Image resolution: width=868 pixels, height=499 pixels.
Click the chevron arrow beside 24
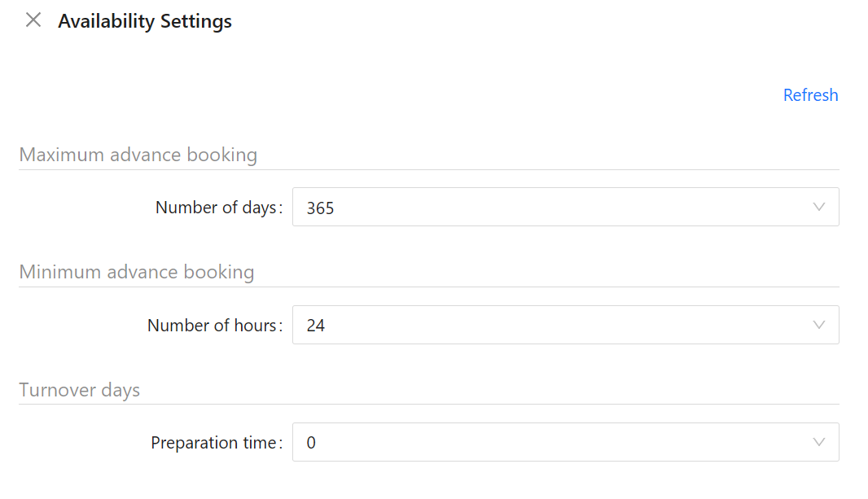click(819, 325)
